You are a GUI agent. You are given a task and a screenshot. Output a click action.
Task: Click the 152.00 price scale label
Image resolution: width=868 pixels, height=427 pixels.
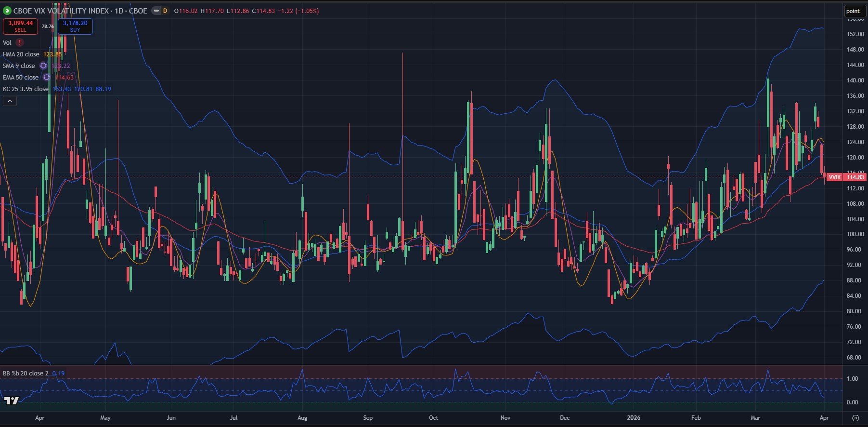[855, 34]
